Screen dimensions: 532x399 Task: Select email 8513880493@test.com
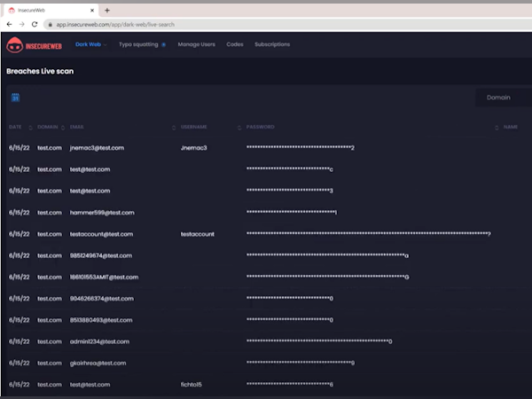point(101,320)
